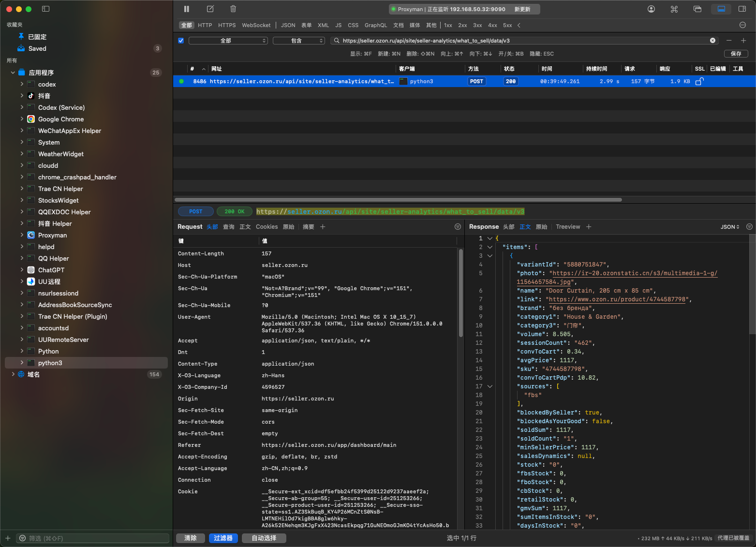Collapse the 应用程序 group in the sidebar
756x547 pixels.
(x=13, y=73)
